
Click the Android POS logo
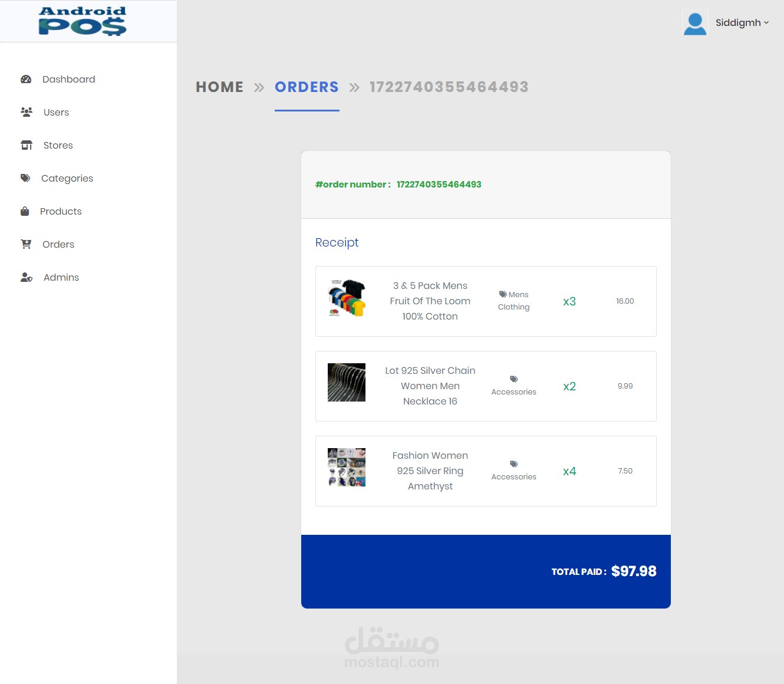(83, 21)
